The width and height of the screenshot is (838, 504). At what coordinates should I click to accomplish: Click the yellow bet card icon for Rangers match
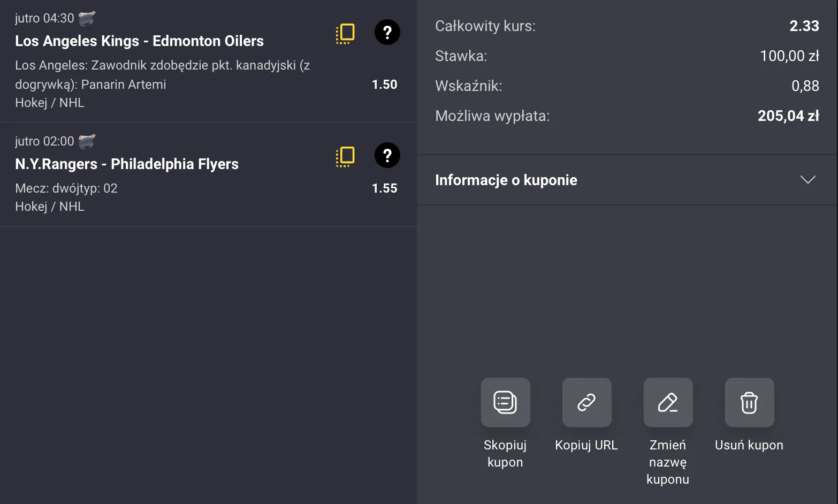point(345,156)
